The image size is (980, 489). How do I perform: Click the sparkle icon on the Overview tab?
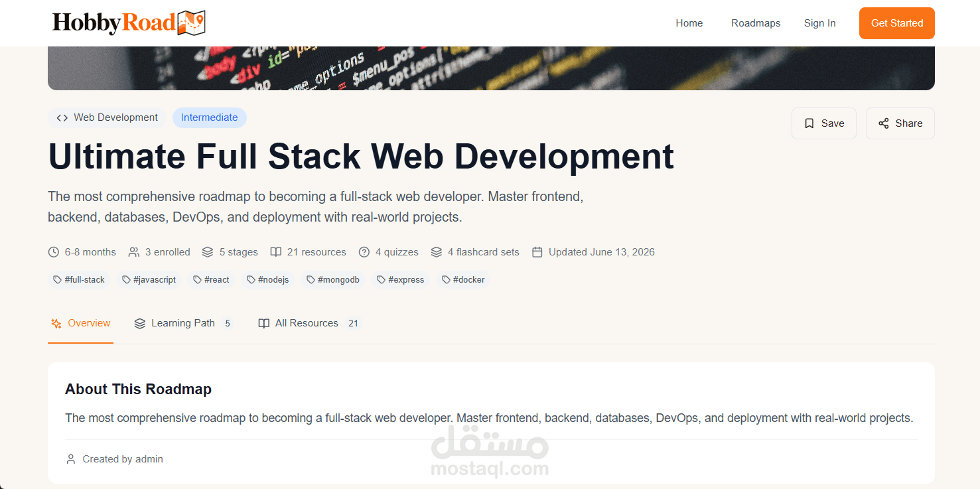click(x=56, y=323)
